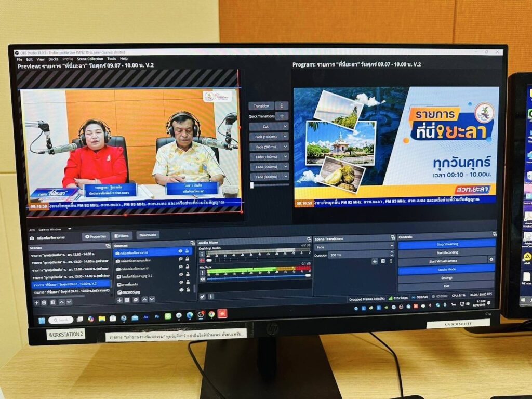Expand the Cut quick transition dropdown
This screenshot has width=532, height=399.
coord(269,126)
